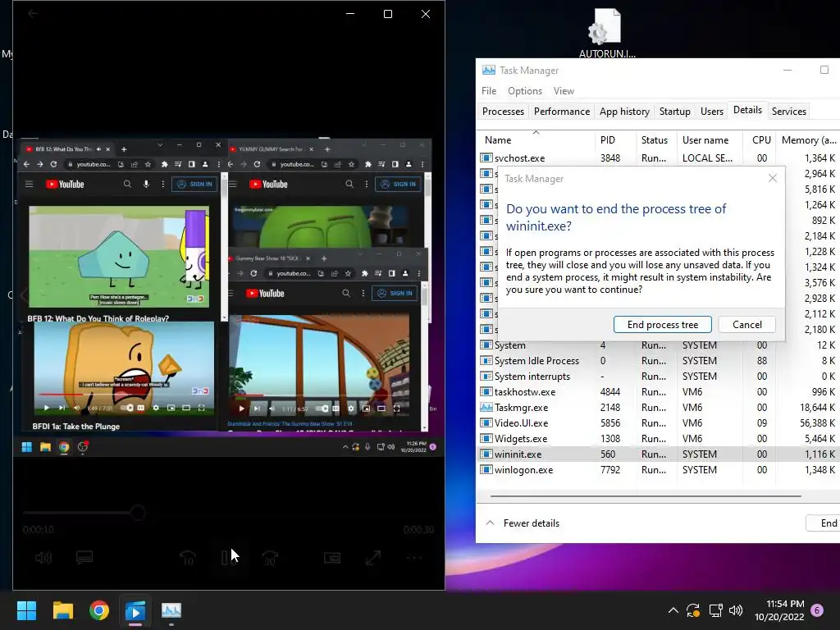Screen dimensions: 840x630
Task: Switch the media player to mini view
Action: coord(332,558)
